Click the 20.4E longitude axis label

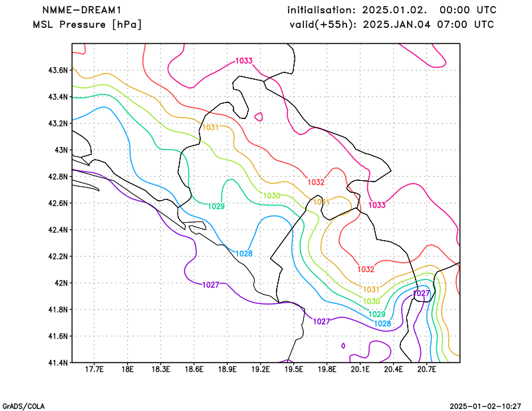click(x=393, y=370)
